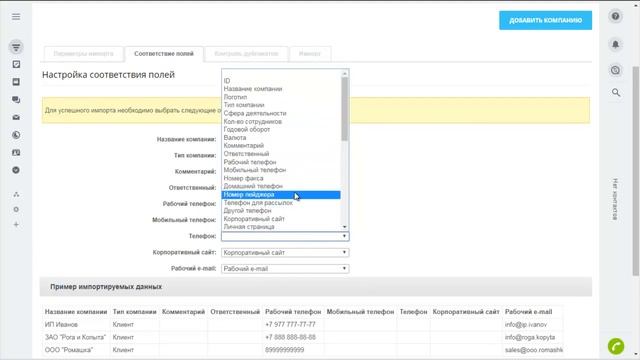Open the hamburger menu in the sidebar
Viewport: 640px width, 360px height.
pyautogui.click(x=16, y=17)
